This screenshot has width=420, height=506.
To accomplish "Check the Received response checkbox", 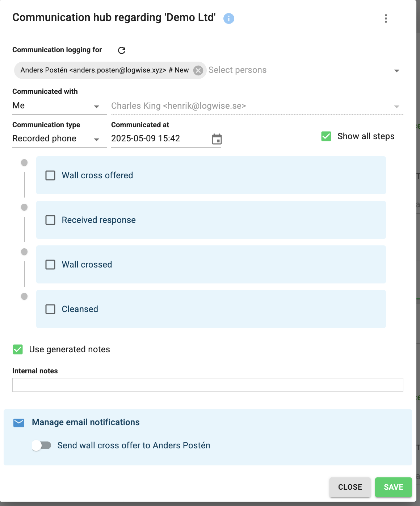I will click(x=50, y=220).
